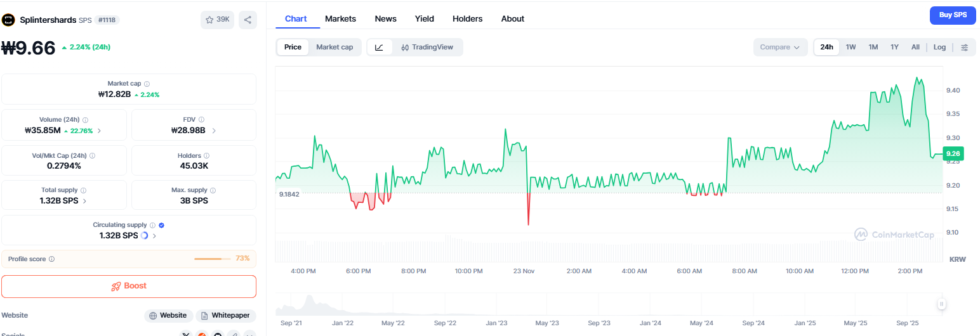Click the Market cap info icon
Image resolution: width=980 pixels, height=336 pixels.
click(147, 84)
